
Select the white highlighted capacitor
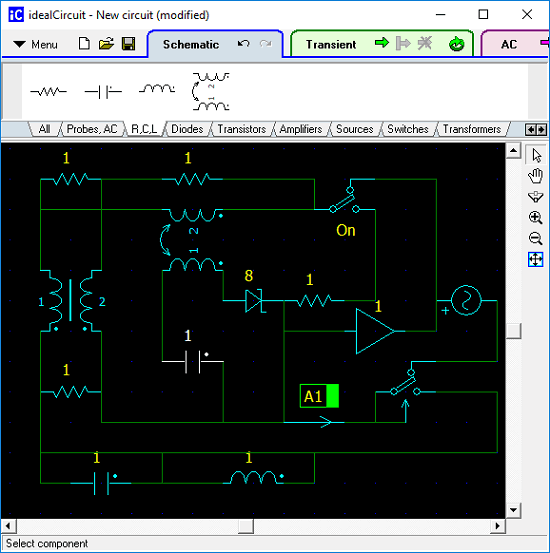tap(193, 361)
